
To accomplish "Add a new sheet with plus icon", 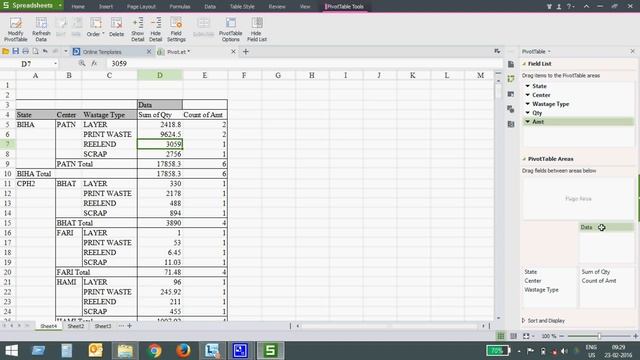I will pos(129,326).
